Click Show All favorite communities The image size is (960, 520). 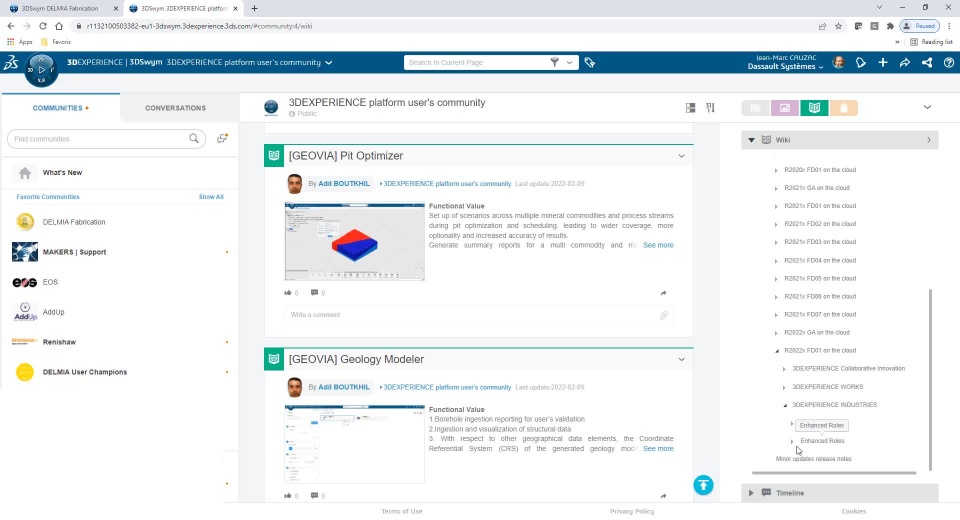pyautogui.click(x=211, y=197)
